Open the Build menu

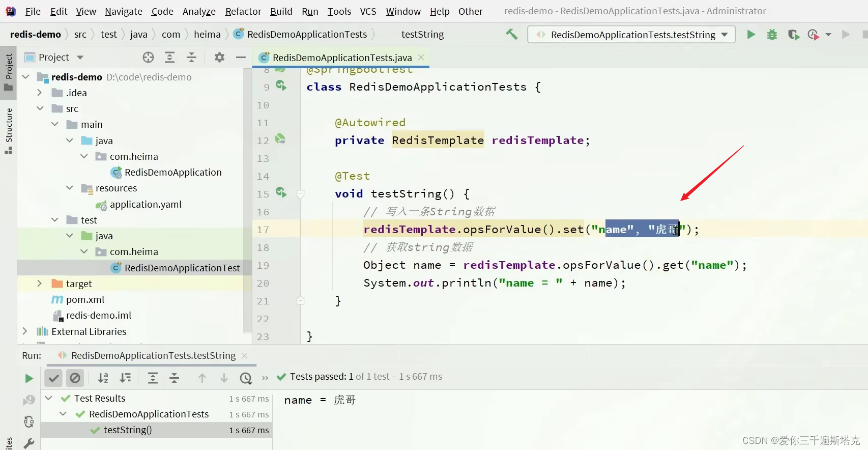[281, 11]
